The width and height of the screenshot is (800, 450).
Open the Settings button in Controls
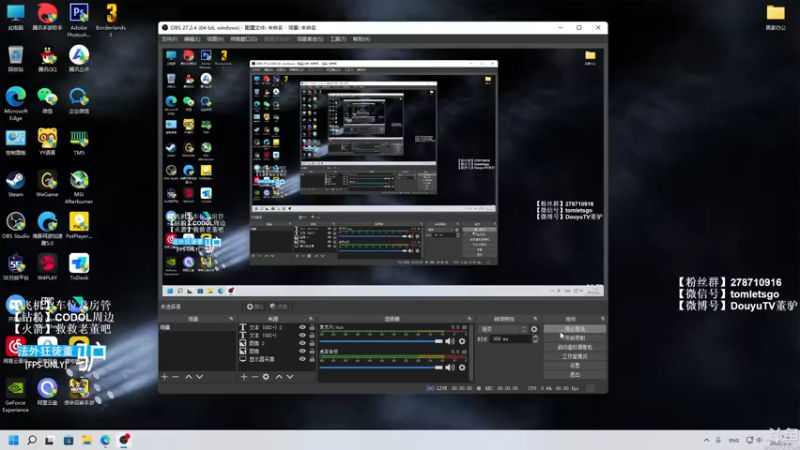pos(575,365)
